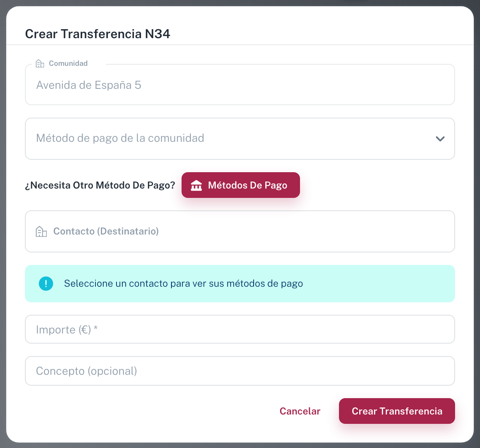Open Métodos De Pago button

tap(241, 185)
